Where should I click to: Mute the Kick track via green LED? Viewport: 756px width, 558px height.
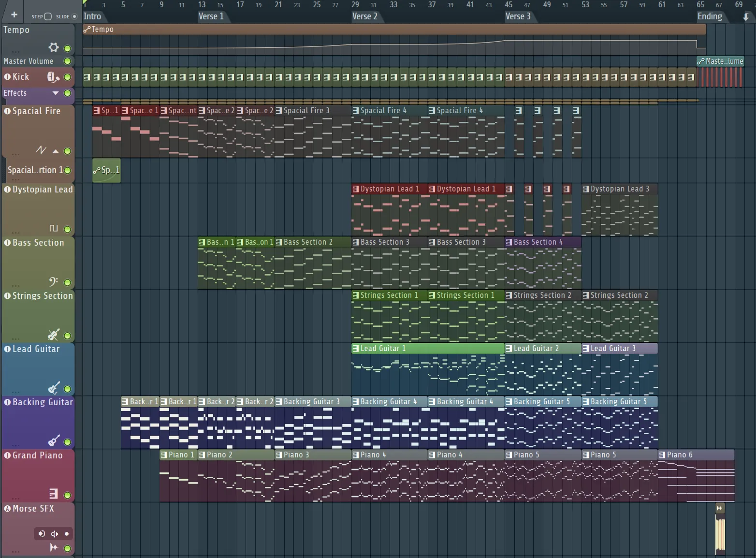[x=68, y=77]
